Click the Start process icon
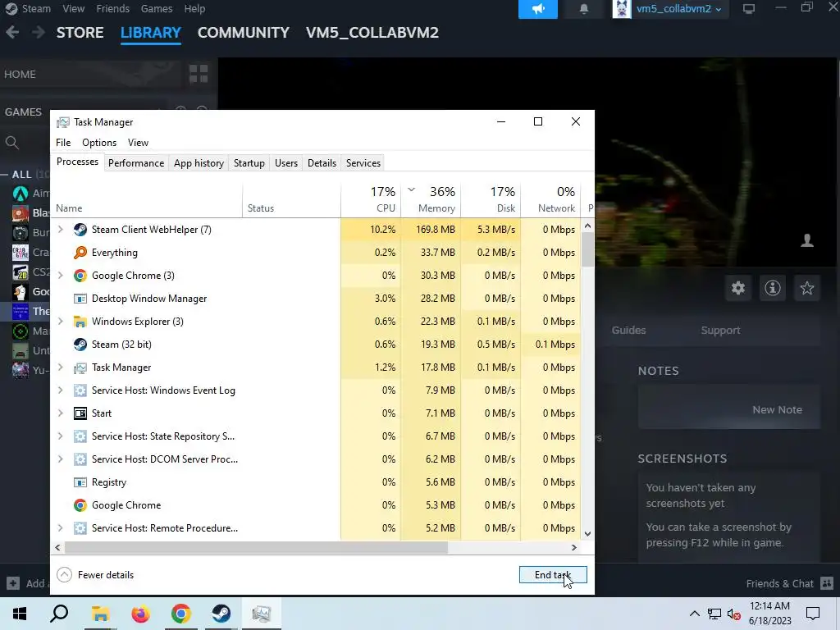This screenshot has width=840, height=630. [80, 413]
